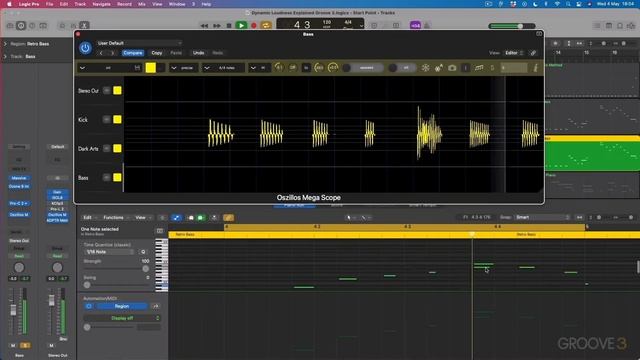
Task: Open the 1/16 Note quantize dropdown
Action: (110, 252)
